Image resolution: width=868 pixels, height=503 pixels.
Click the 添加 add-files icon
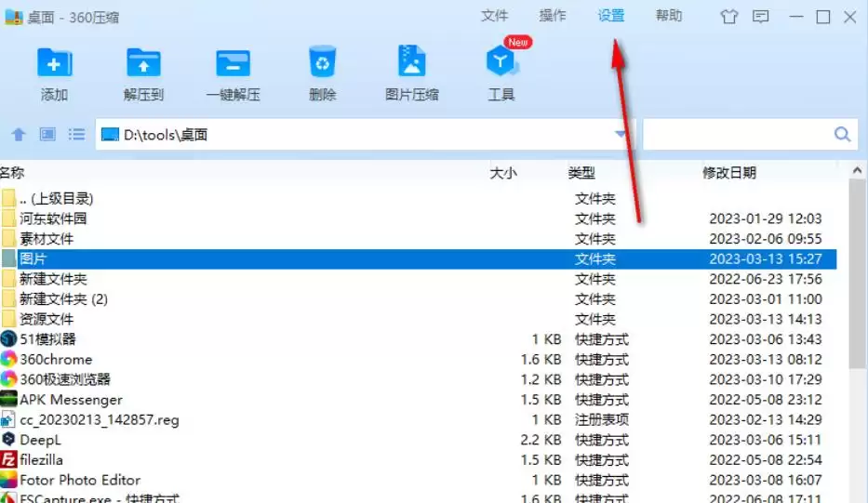pyautogui.click(x=54, y=63)
